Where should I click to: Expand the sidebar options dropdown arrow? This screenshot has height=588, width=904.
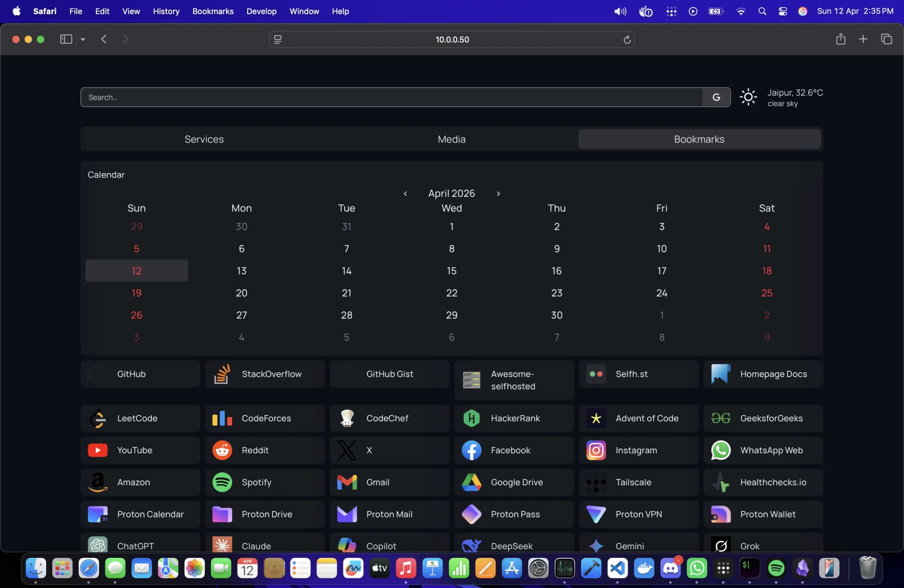(83, 39)
